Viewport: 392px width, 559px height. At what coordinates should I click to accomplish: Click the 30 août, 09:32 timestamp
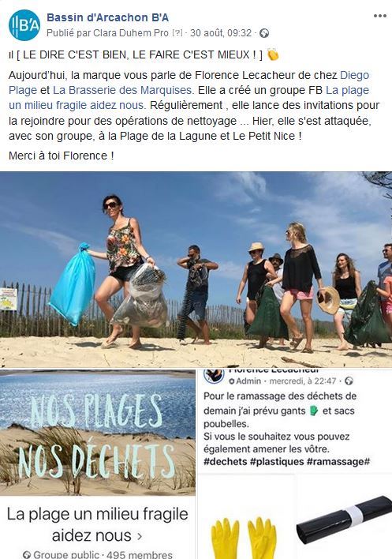221,33
